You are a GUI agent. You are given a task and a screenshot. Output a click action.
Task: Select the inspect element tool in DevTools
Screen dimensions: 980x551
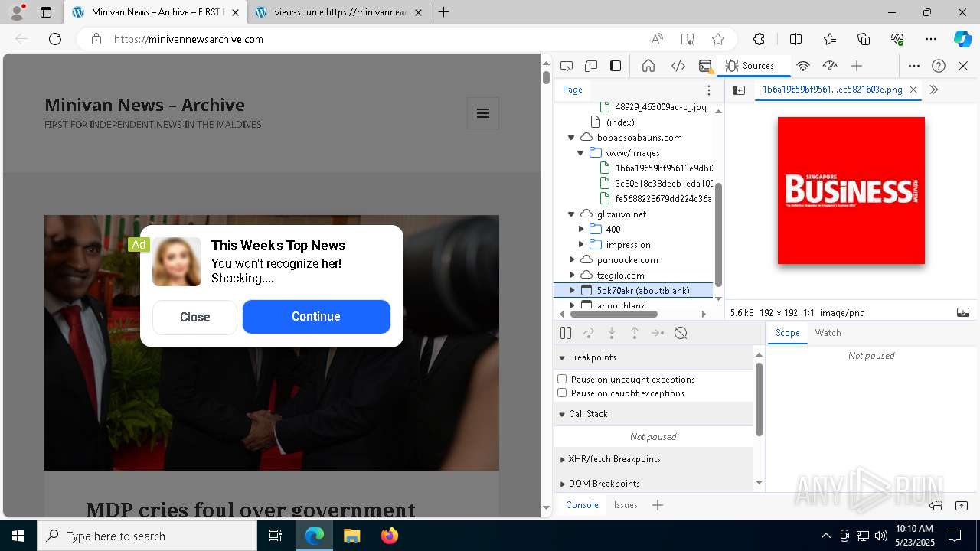567,66
